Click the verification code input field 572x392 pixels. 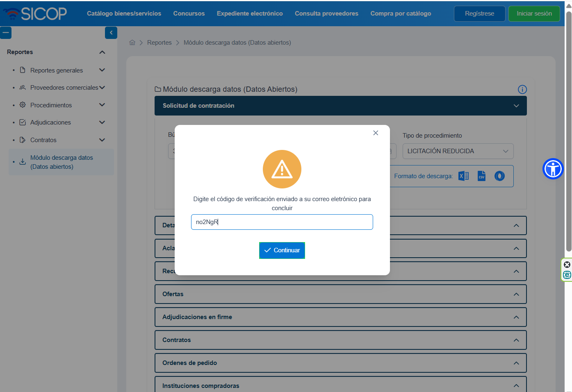[282, 222]
